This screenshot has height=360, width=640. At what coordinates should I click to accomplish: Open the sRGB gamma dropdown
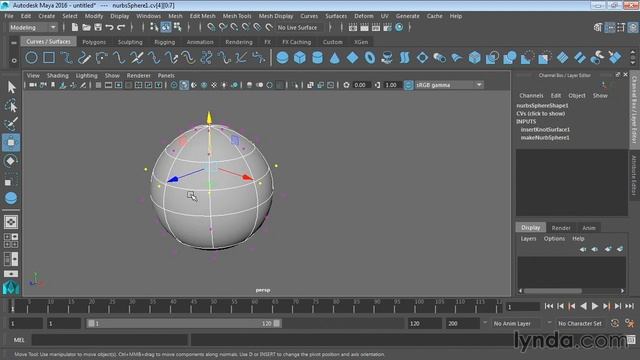[449, 85]
